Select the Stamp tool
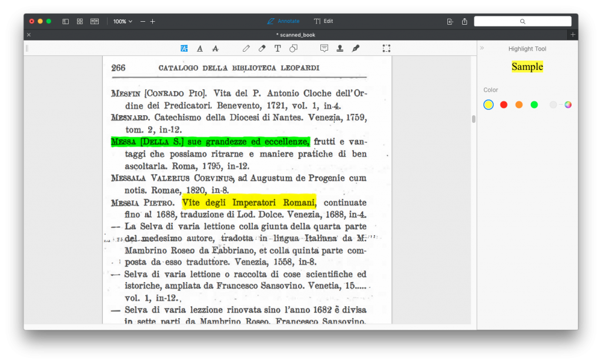This screenshot has width=602, height=364. coord(340,48)
